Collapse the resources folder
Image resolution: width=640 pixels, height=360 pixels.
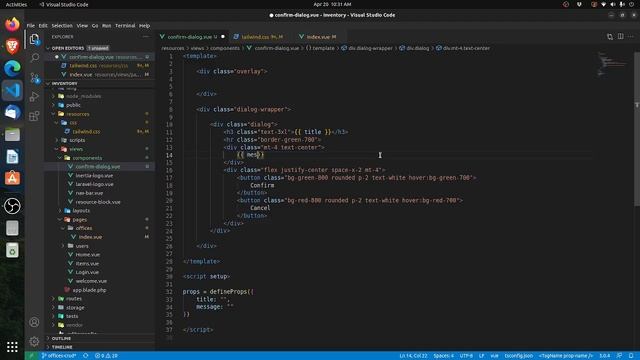tap(78, 114)
